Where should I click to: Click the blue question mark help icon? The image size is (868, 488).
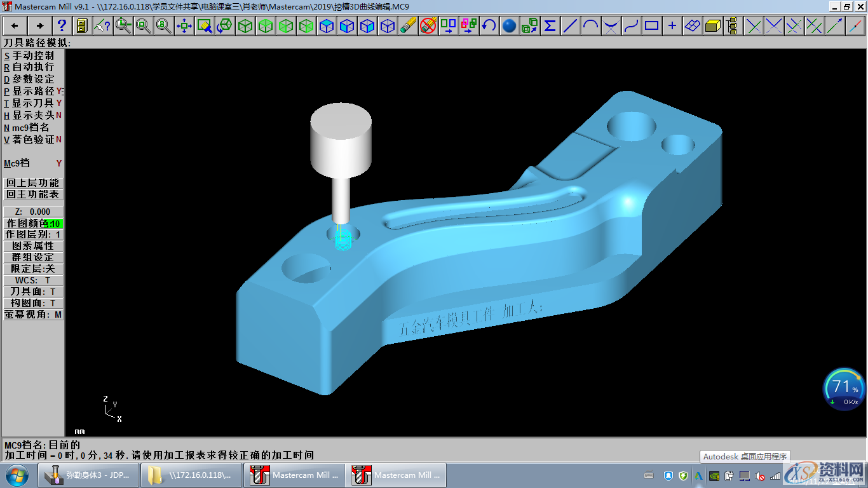click(62, 26)
